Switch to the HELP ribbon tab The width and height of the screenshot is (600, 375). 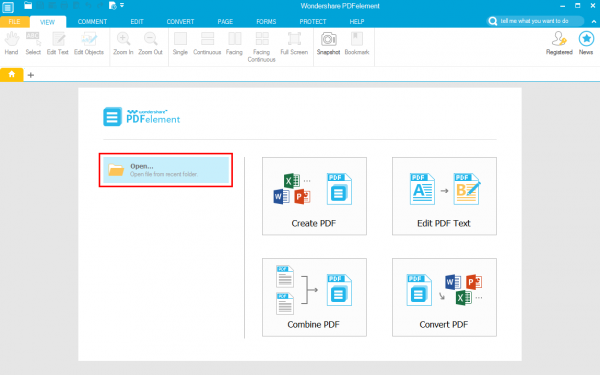pos(357,22)
